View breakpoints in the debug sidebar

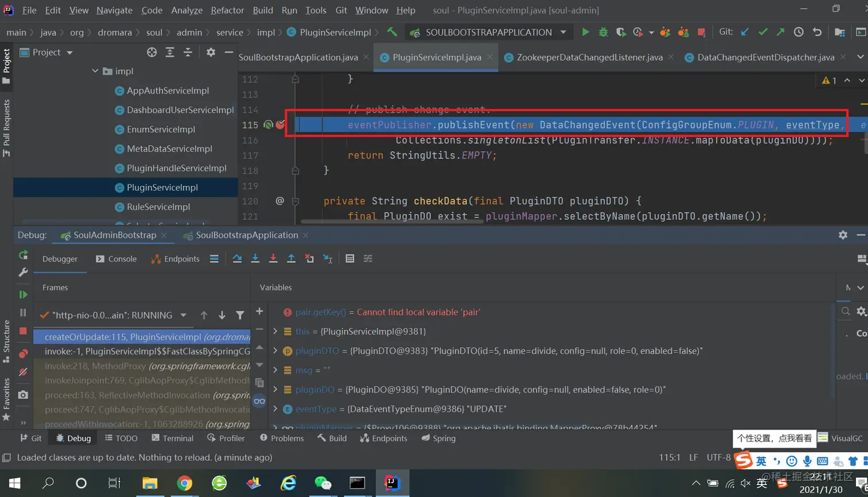(23, 354)
